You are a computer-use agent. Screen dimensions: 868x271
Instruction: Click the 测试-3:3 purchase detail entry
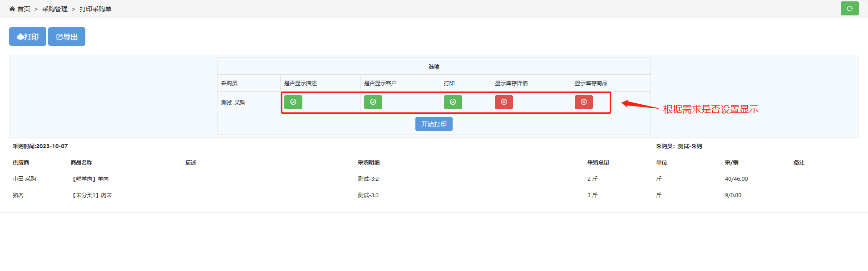[368, 195]
